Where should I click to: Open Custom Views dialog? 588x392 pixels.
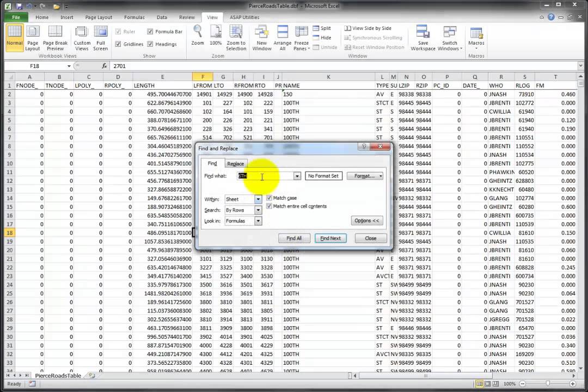(x=82, y=38)
